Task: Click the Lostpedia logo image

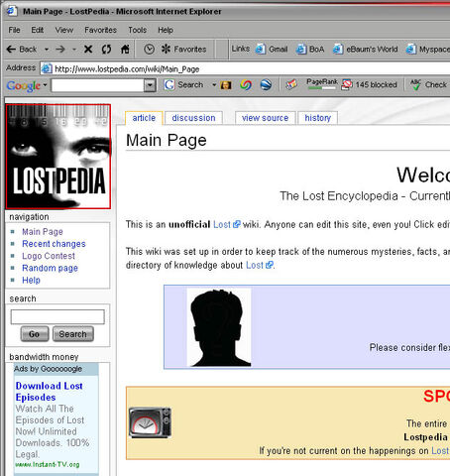Action: coord(58,157)
